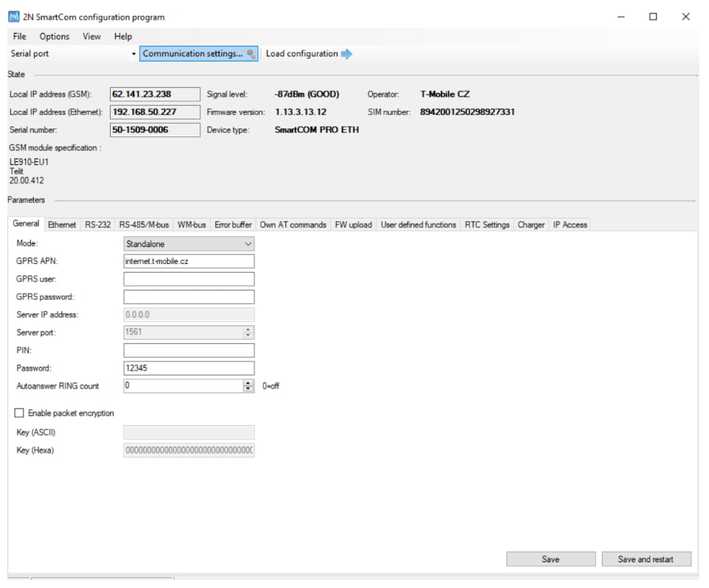Screen dimensions: 709x588
Task: Click firmware version 1.13.3.13.12
Action: pos(301,112)
